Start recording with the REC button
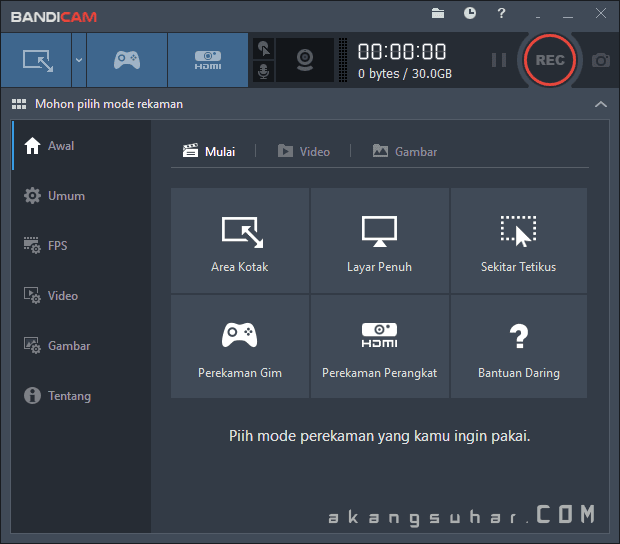Image resolution: width=620 pixels, height=544 pixels. click(x=550, y=60)
